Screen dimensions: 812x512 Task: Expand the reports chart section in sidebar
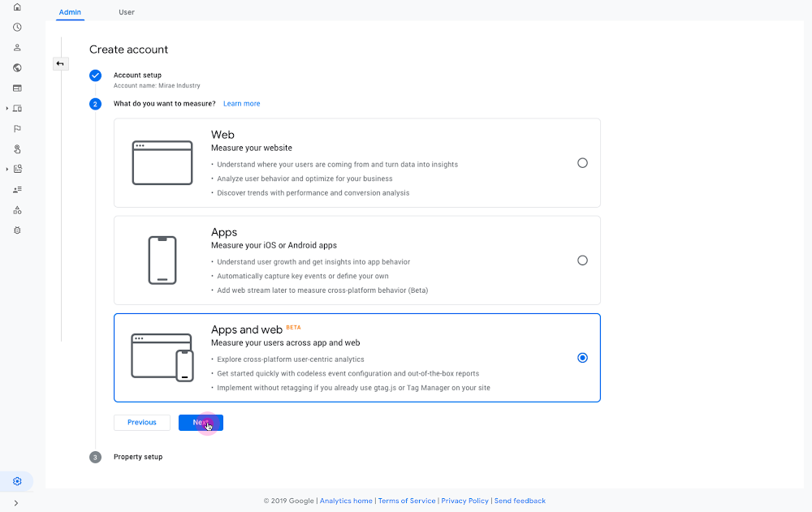pyautogui.click(x=16, y=169)
